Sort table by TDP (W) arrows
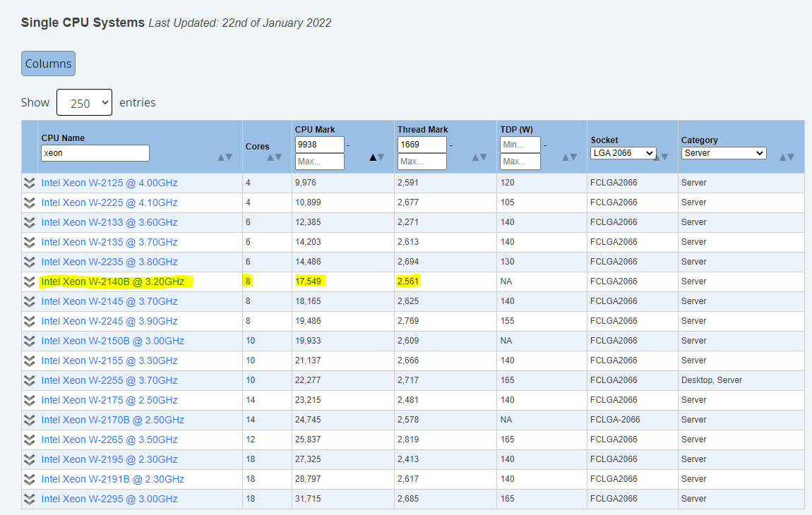The height and width of the screenshot is (515, 812). click(x=570, y=157)
